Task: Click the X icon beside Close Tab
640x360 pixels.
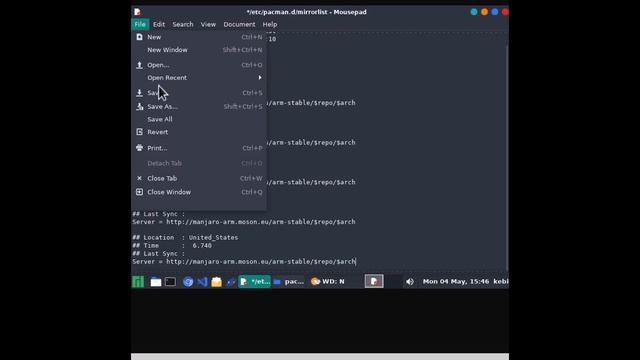Action: coord(139,178)
